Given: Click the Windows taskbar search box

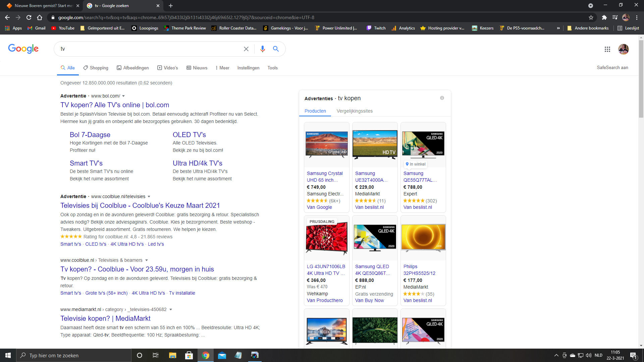Looking at the screenshot, I should point(74,355).
